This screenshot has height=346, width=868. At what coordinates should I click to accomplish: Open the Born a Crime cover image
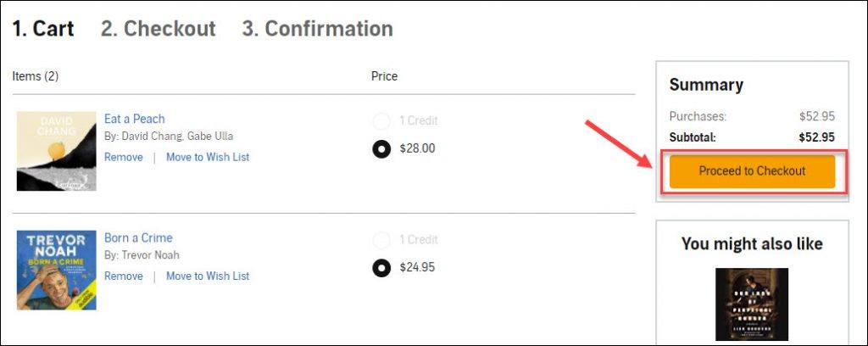[57, 271]
